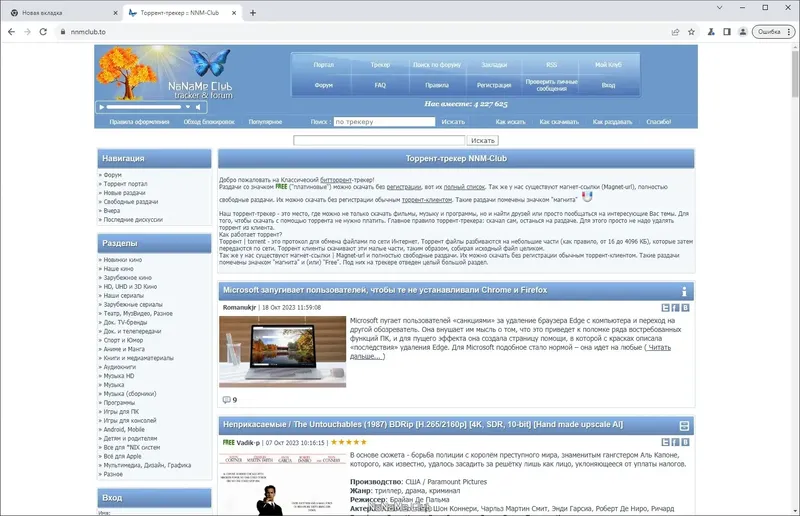800x516 pixels.
Task: Click the Microsoft news laptop thumbnail
Action: click(x=283, y=352)
